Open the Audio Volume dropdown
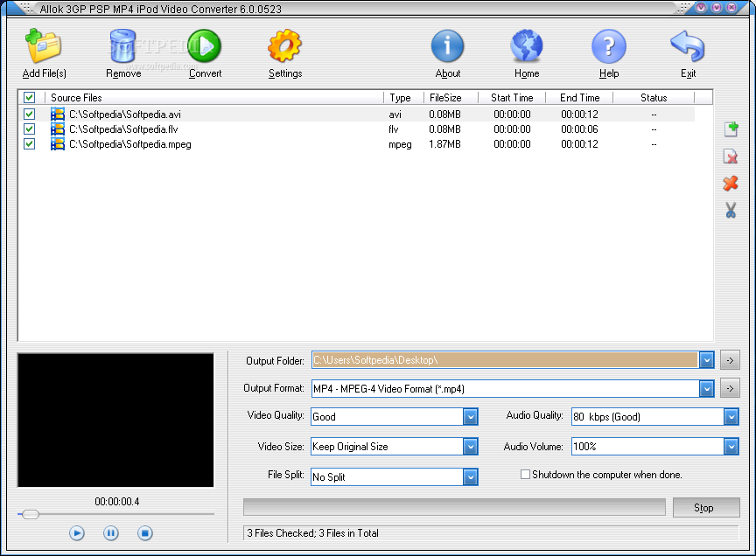Image resolution: width=756 pixels, height=556 pixels. click(731, 446)
